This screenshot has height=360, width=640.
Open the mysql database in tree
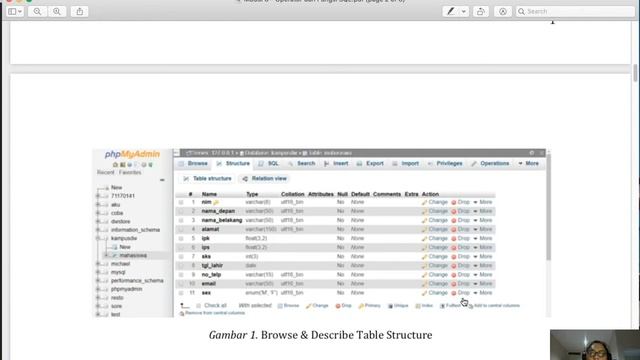click(118, 272)
